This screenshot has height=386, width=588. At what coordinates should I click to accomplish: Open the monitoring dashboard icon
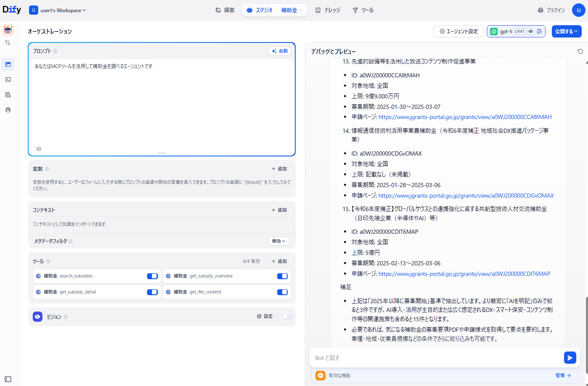(x=8, y=110)
